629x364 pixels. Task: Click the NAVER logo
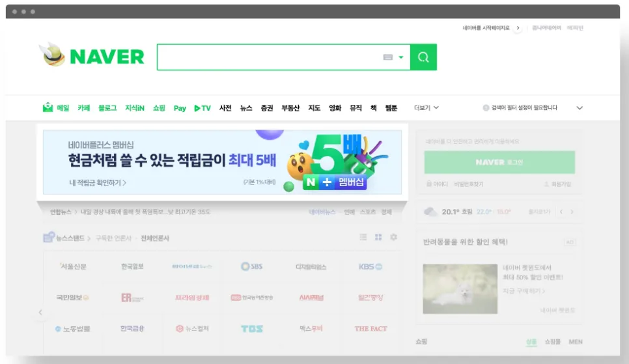click(107, 57)
